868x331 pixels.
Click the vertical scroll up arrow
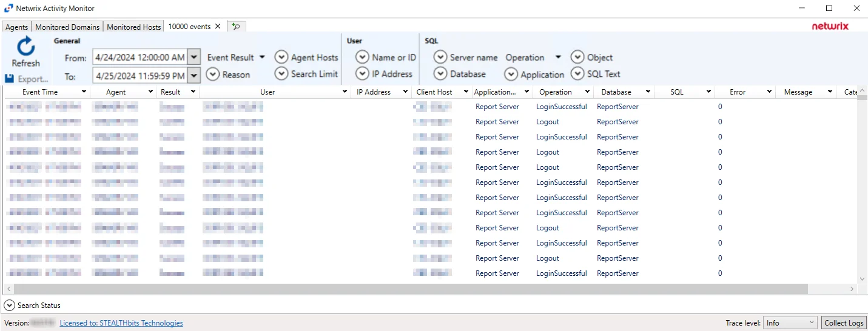click(x=863, y=91)
